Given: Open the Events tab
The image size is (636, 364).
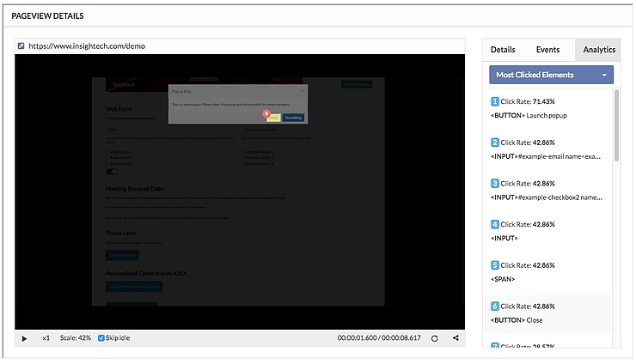Looking at the screenshot, I should [x=547, y=50].
